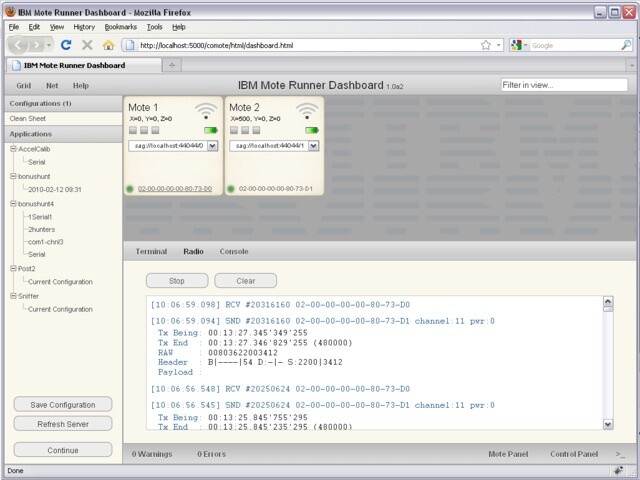The width and height of the screenshot is (640, 480).
Task: Click the Stop button in Radio panel
Action: (177, 281)
